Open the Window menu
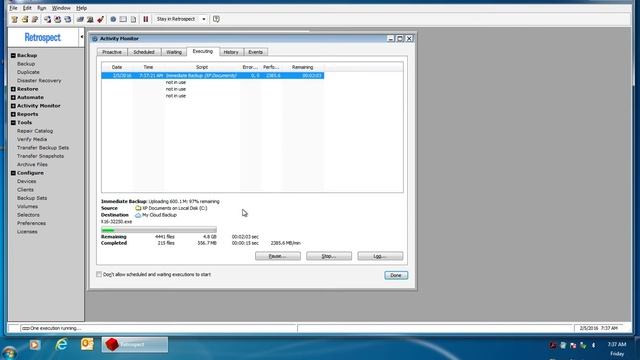640x360 pixels. pyautogui.click(x=61, y=8)
